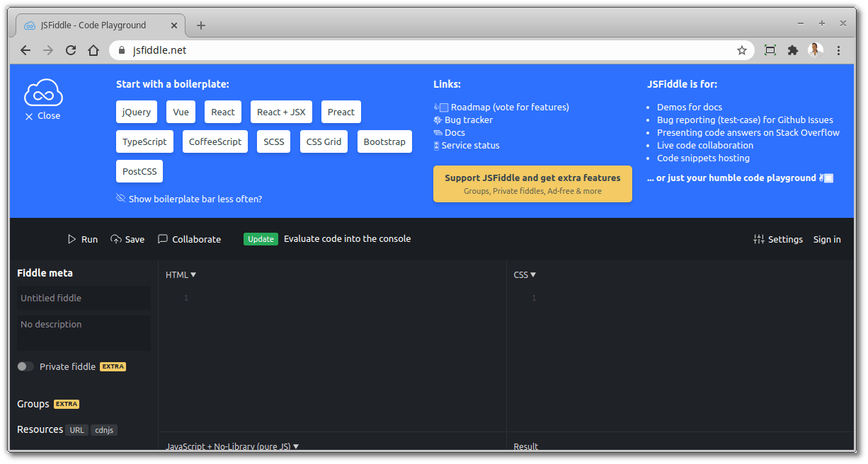868x464 pixels.
Task: Open the Service status link
Action: [x=471, y=146]
